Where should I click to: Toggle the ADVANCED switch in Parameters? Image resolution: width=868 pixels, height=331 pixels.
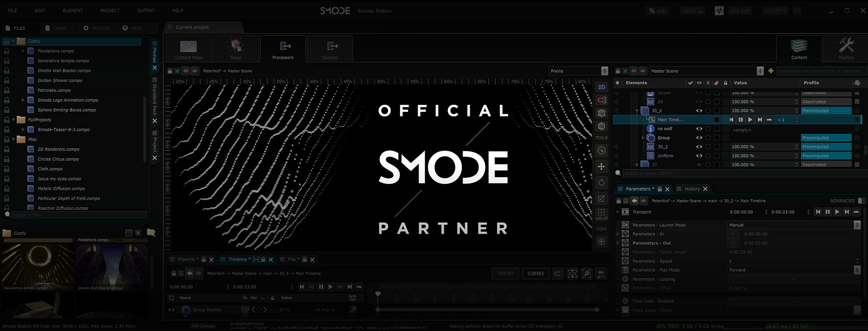pos(862,200)
